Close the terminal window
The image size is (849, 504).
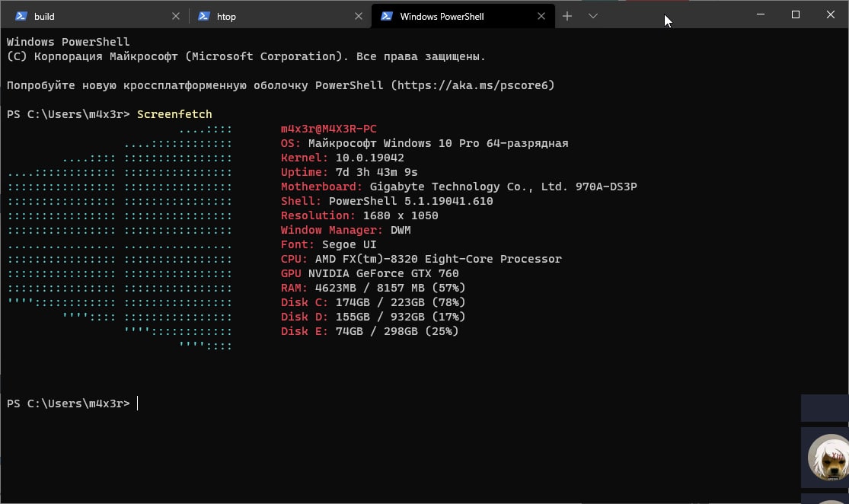coord(831,14)
